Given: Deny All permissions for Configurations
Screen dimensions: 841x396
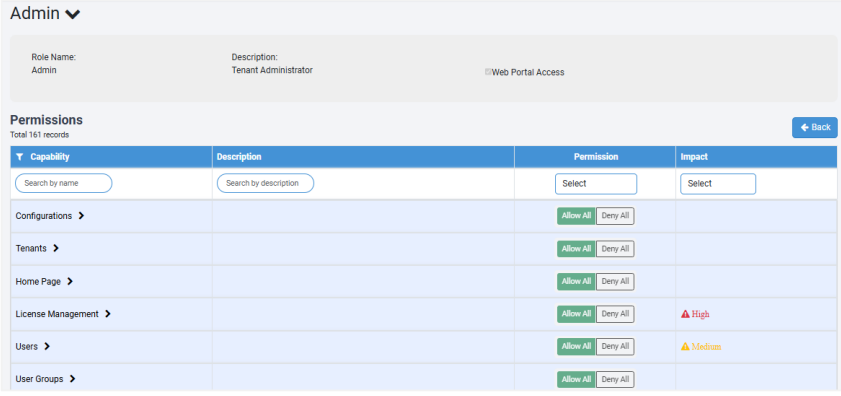Looking at the screenshot, I should [x=615, y=216].
